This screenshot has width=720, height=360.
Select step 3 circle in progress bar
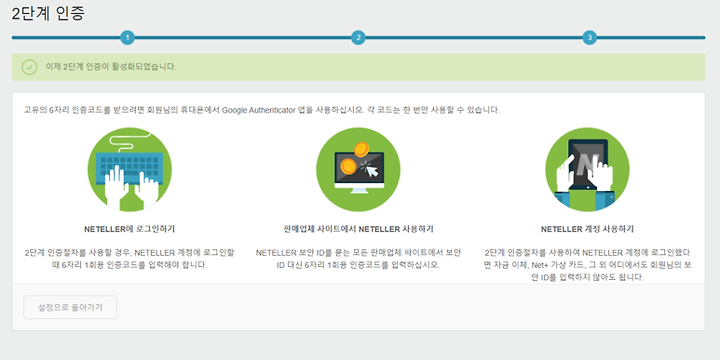pyautogui.click(x=589, y=38)
